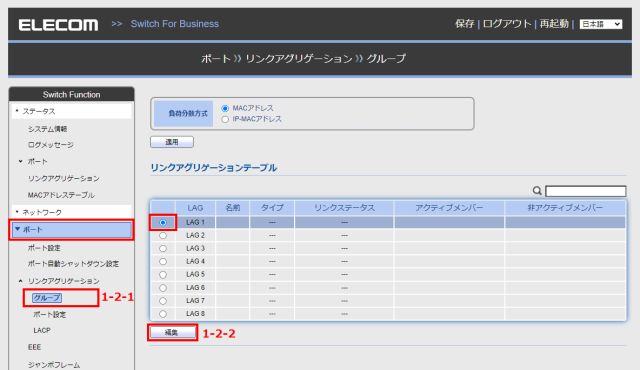Image resolution: width=640 pixels, height=370 pixels.
Task: Open ログメッセージ in the sidebar
Action: tap(51, 145)
